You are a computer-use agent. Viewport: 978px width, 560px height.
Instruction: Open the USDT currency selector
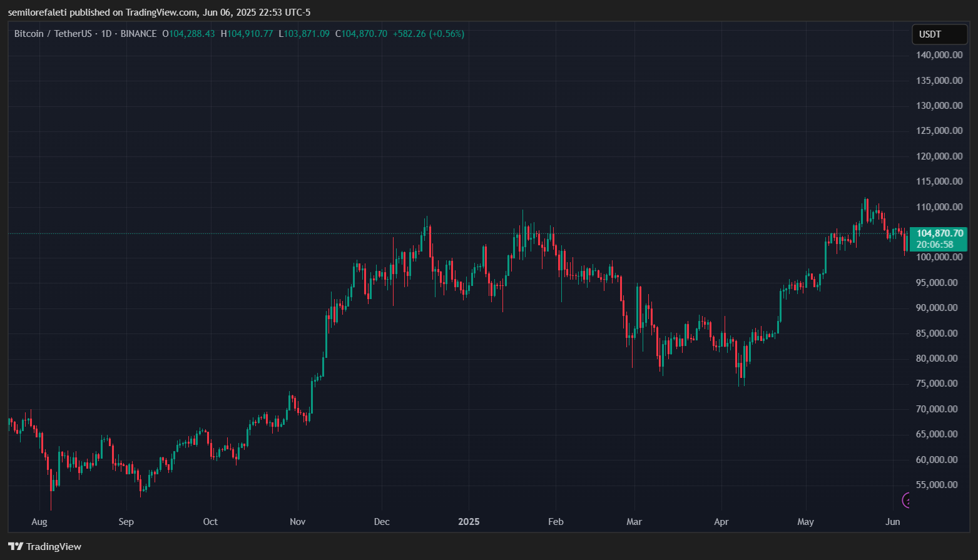[x=939, y=34]
